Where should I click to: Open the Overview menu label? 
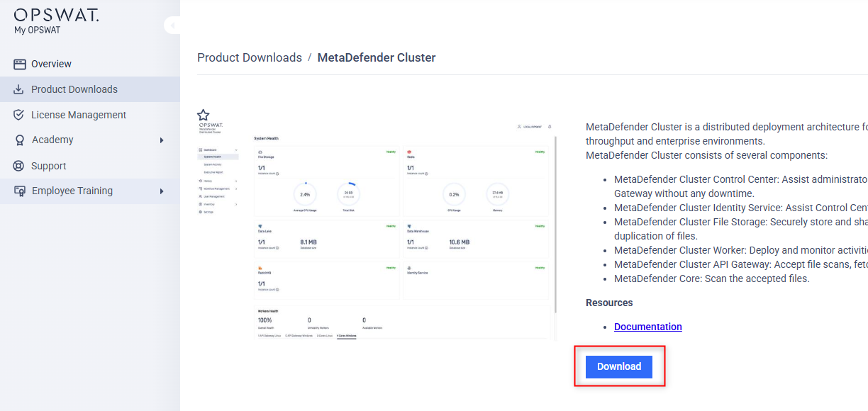click(51, 64)
